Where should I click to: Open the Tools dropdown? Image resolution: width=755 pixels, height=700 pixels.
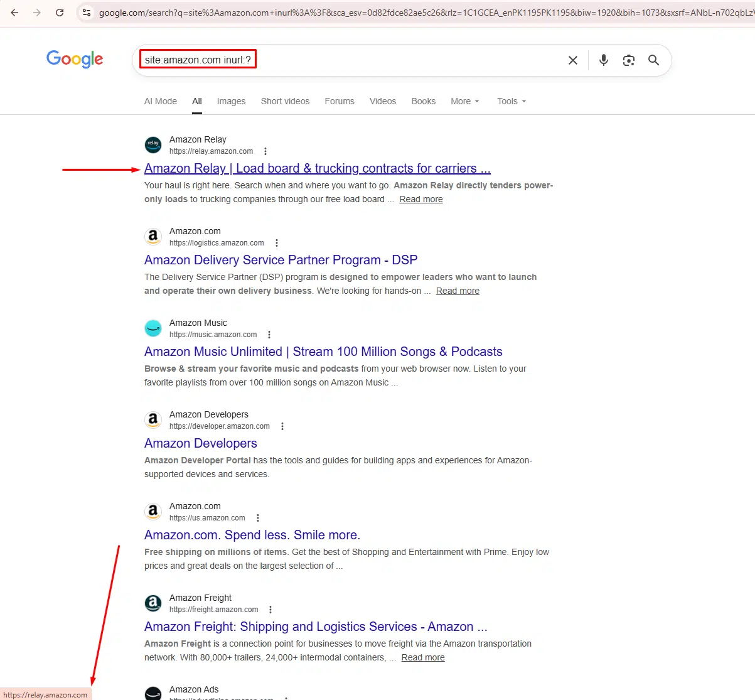[511, 101]
